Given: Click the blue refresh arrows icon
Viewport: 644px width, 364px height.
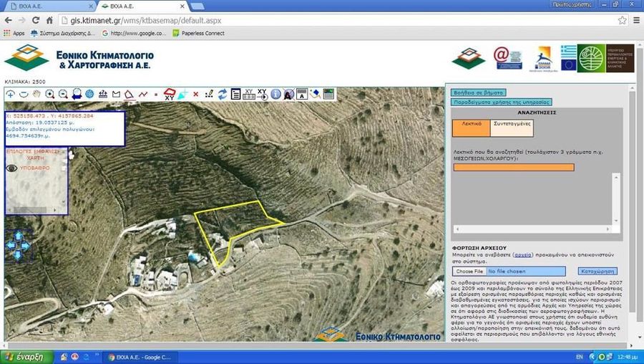Looking at the screenshot, I should (222, 94).
